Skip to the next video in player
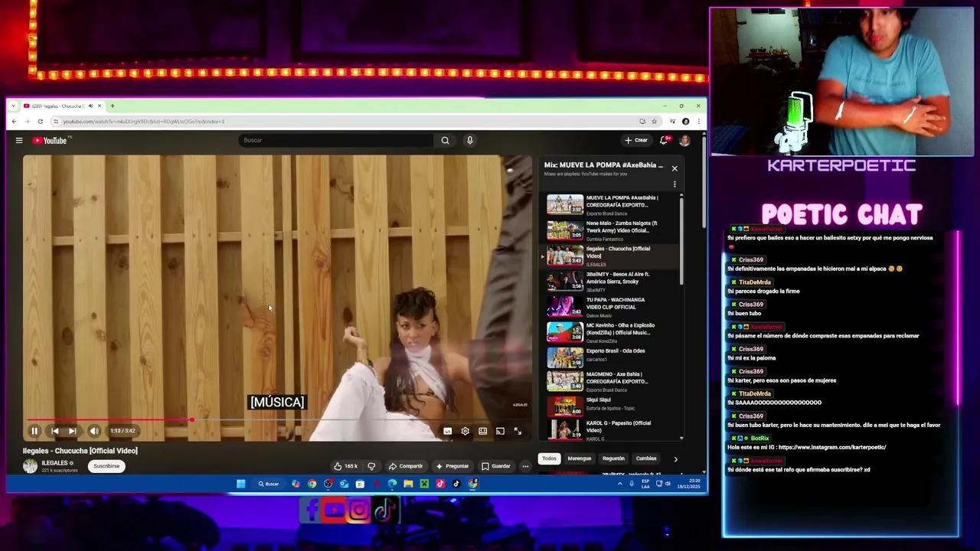 coord(72,431)
